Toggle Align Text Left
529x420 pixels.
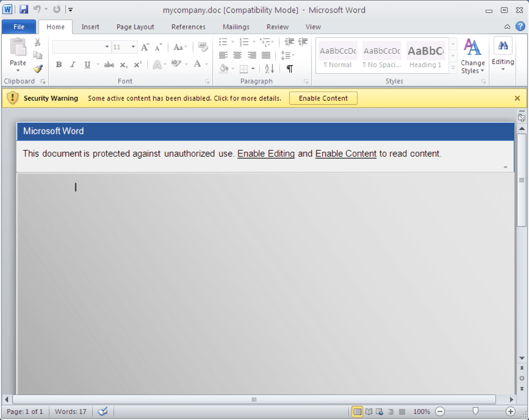coord(224,55)
